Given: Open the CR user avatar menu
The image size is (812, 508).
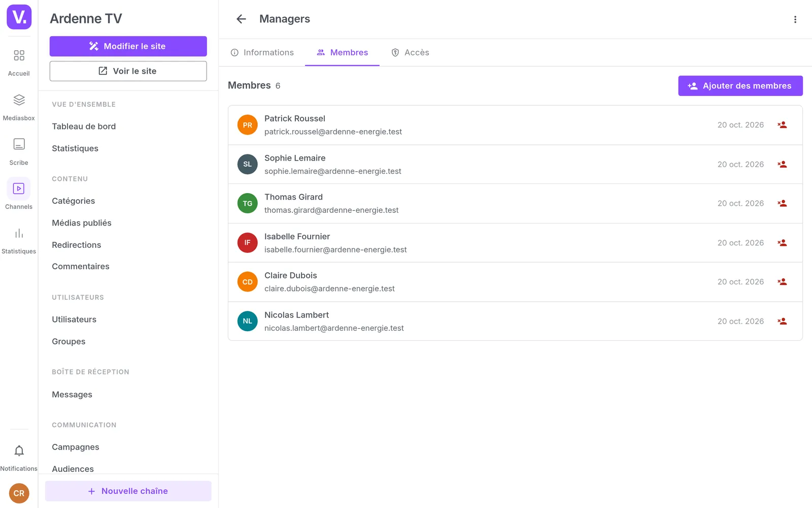Looking at the screenshot, I should click(x=19, y=493).
